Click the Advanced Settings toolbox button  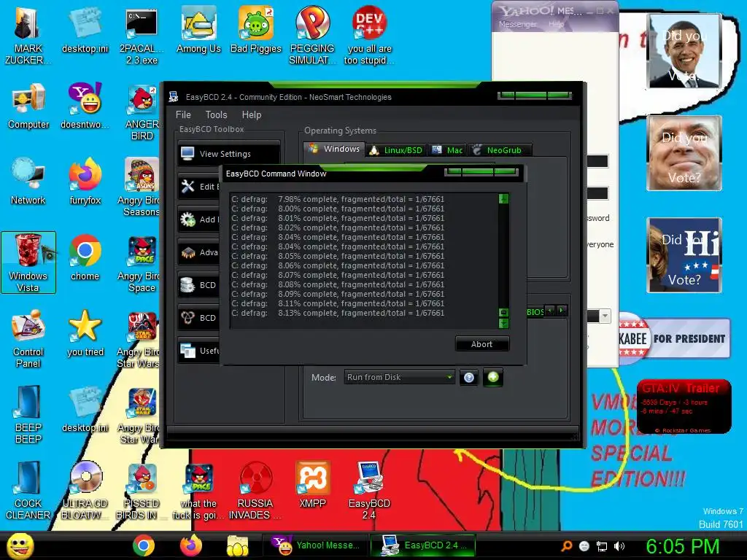point(198,252)
